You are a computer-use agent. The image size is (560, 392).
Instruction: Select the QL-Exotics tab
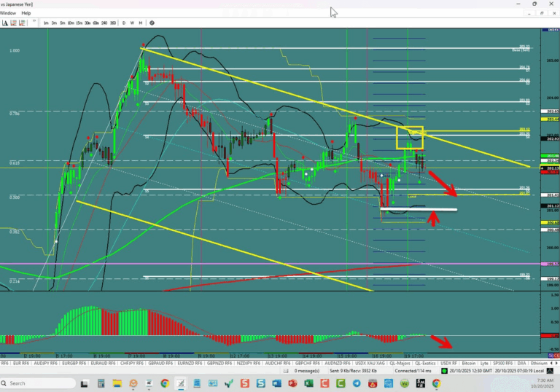pos(425,363)
